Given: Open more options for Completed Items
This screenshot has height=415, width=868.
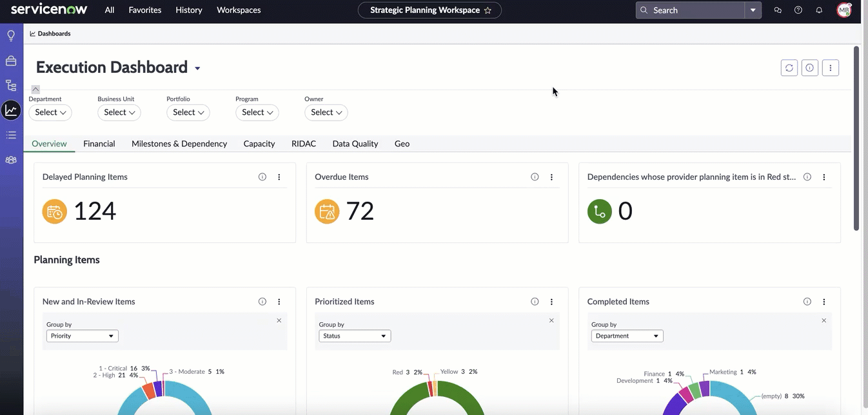Looking at the screenshot, I should coord(824,302).
